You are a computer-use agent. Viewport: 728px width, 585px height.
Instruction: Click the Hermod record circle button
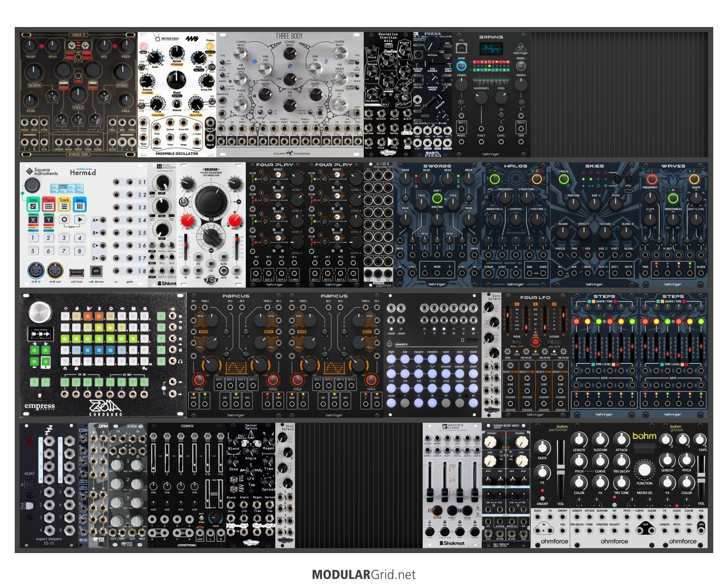[x=64, y=220]
